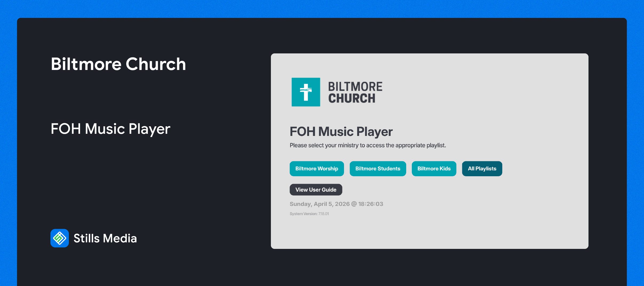Show All Playlists
The height and width of the screenshot is (286, 644).
point(482,169)
